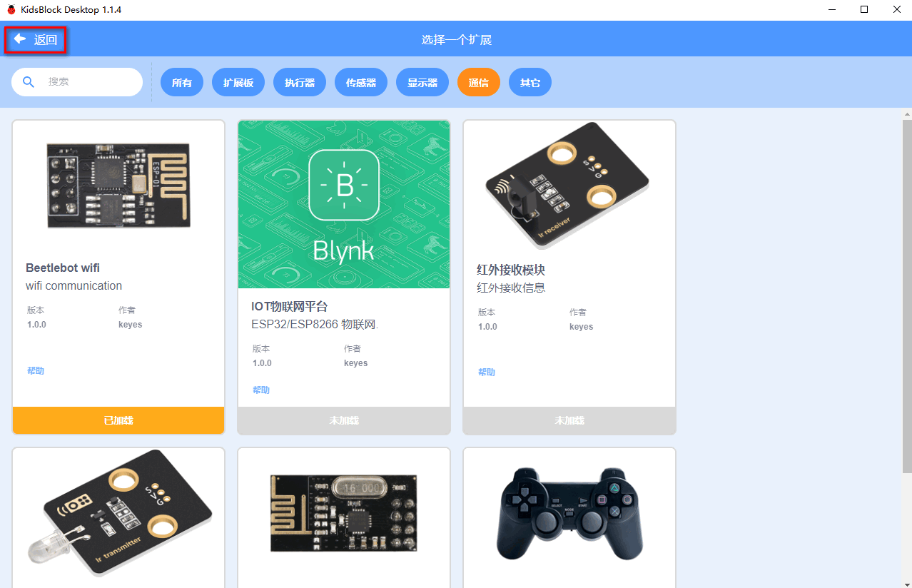Click 未加载 bar on IOT物联网平台 card
This screenshot has height=588, width=912.
coord(344,420)
